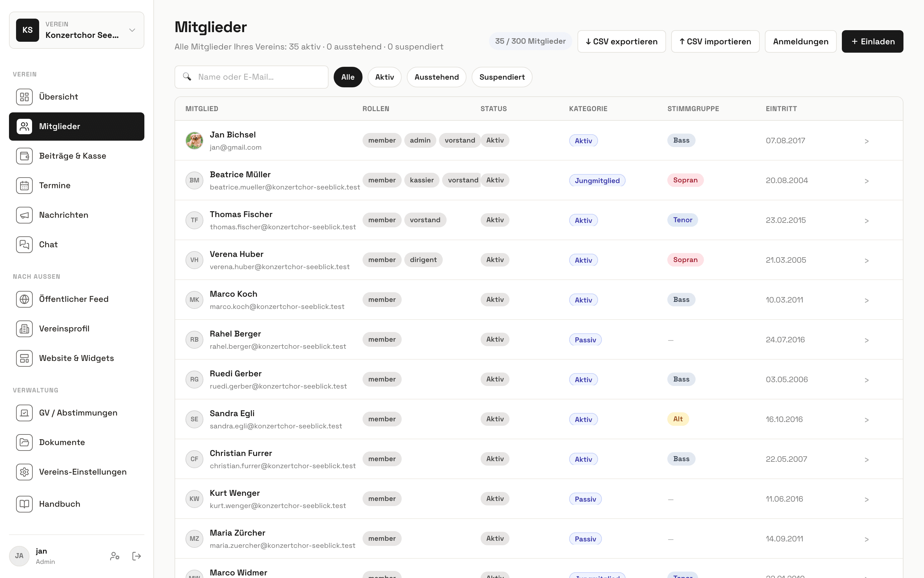
Task: Show only Suspendiert members
Action: (502, 77)
